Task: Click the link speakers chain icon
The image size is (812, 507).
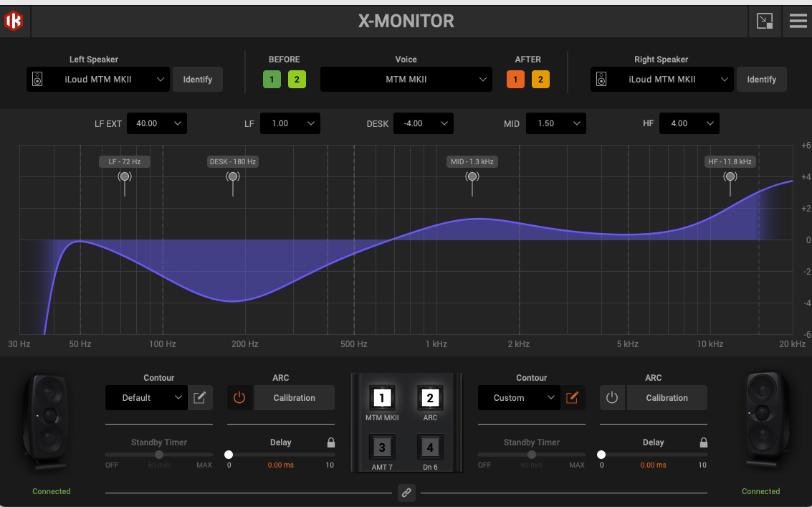Action: (406, 493)
